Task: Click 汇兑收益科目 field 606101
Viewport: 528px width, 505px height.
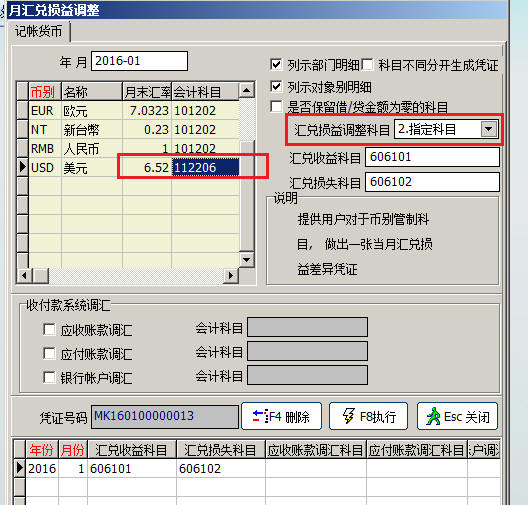Action: (432, 157)
